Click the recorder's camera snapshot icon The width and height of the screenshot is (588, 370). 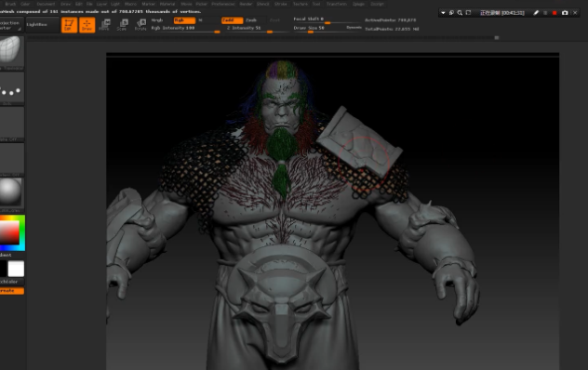(x=565, y=13)
